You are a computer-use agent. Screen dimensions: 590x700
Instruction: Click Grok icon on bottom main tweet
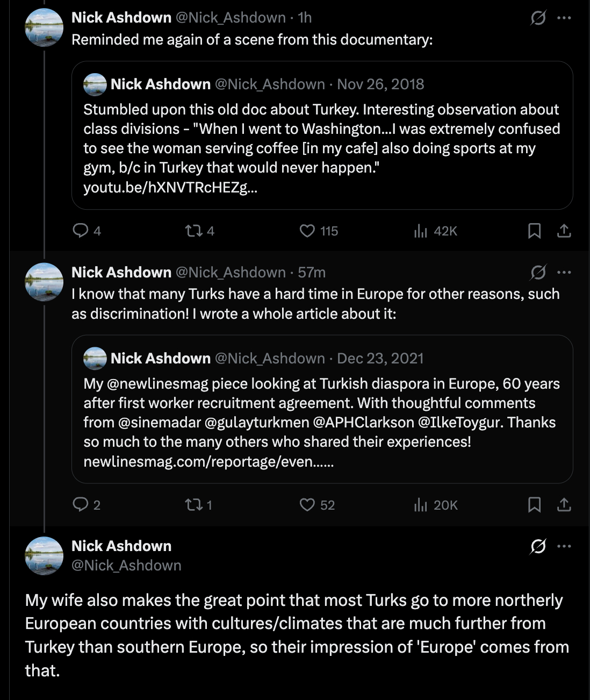(x=538, y=546)
